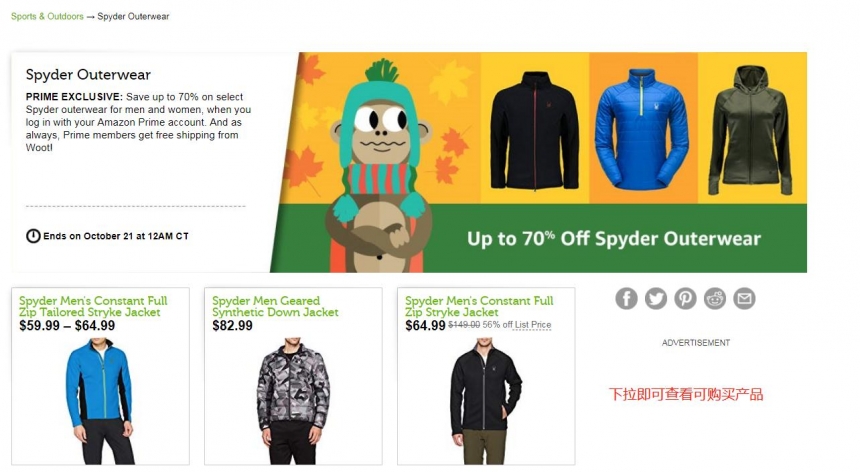View the black Stryke jacket product photo
Image resolution: width=860 pixels, height=472 pixels.
485,401
